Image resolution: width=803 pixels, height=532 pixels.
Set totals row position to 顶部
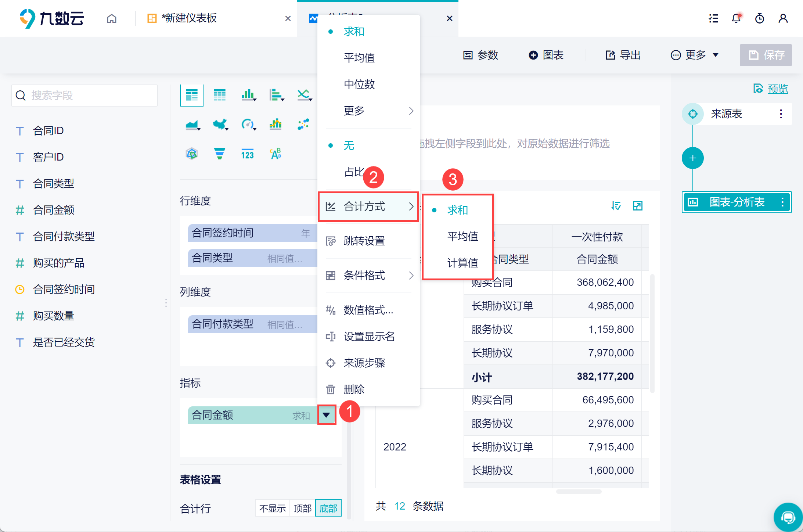click(302, 508)
